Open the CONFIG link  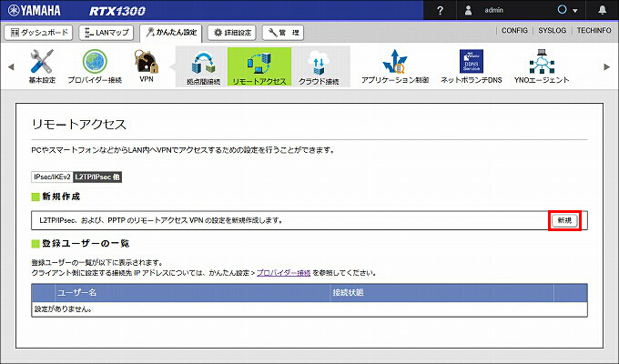[514, 30]
